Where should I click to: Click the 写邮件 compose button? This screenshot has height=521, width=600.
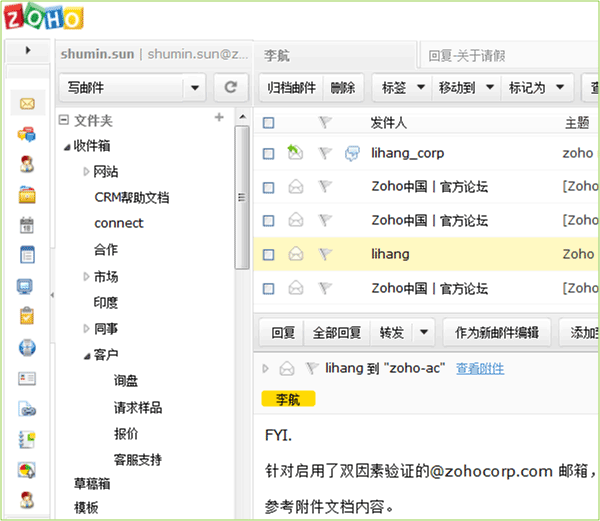(x=122, y=88)
